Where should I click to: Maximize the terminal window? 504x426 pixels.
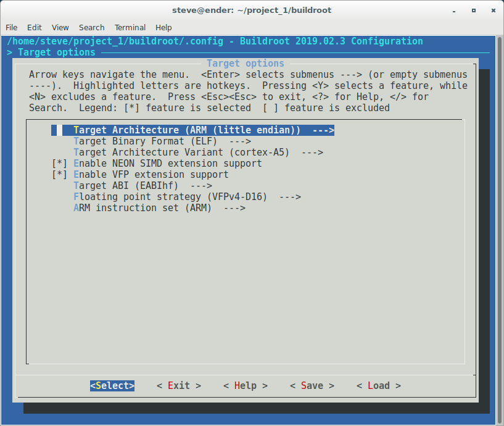473,10
